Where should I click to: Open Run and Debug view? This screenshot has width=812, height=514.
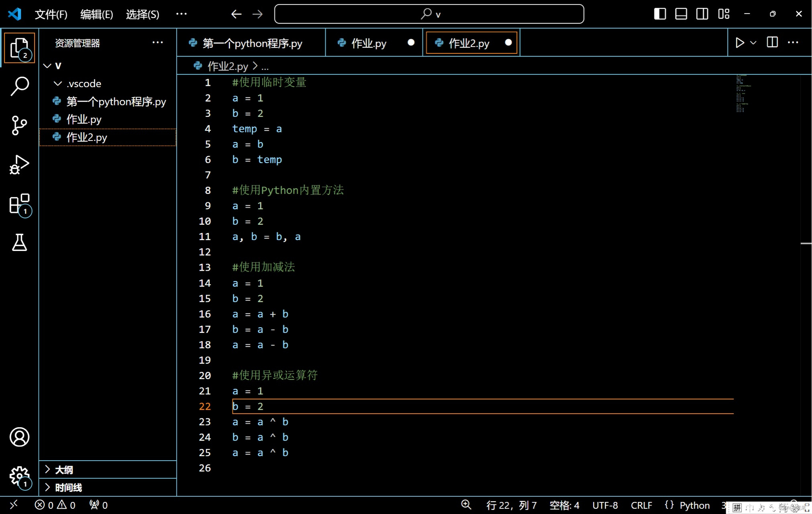(x=19, y=165)
